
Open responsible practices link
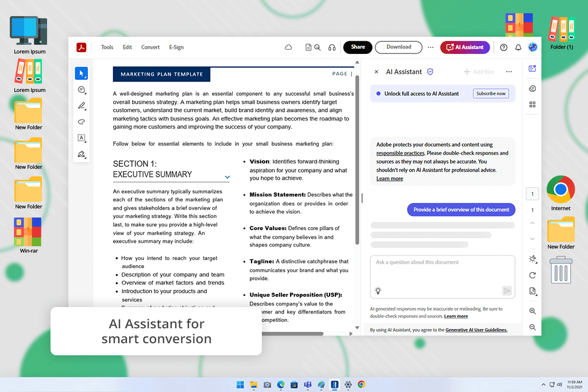click(400, 153)
